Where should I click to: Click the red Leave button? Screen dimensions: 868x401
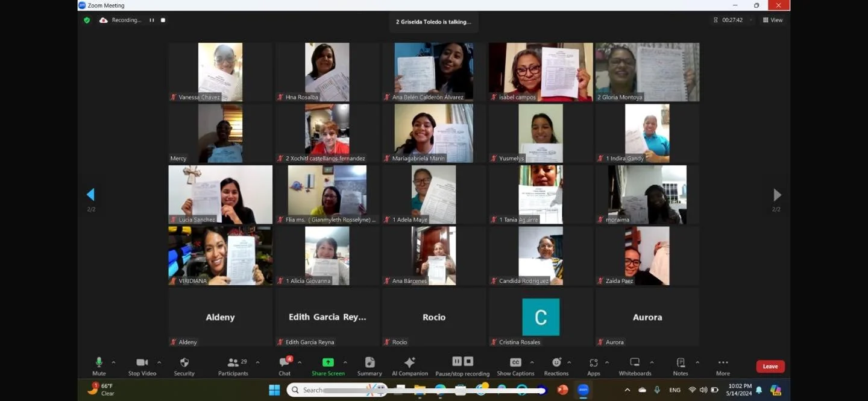[770, 366]
